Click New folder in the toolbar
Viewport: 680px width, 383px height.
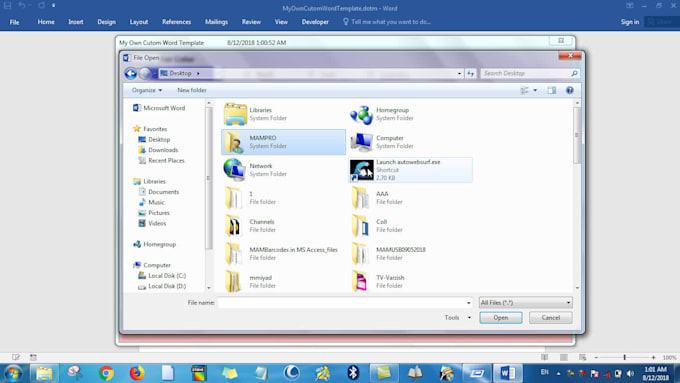coord(192,90)
